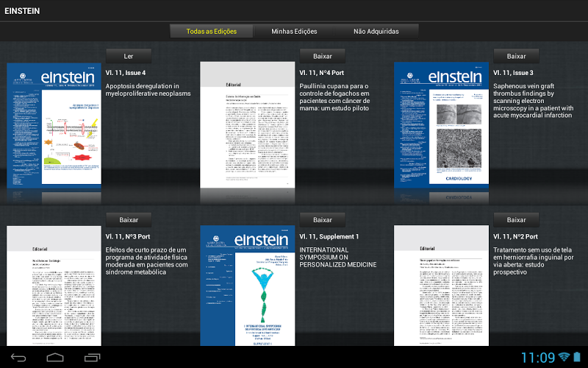Switch to Não Adquiridas tab
Image resolution: width=588 pixels, height=368 pixels.
[376, 32]
